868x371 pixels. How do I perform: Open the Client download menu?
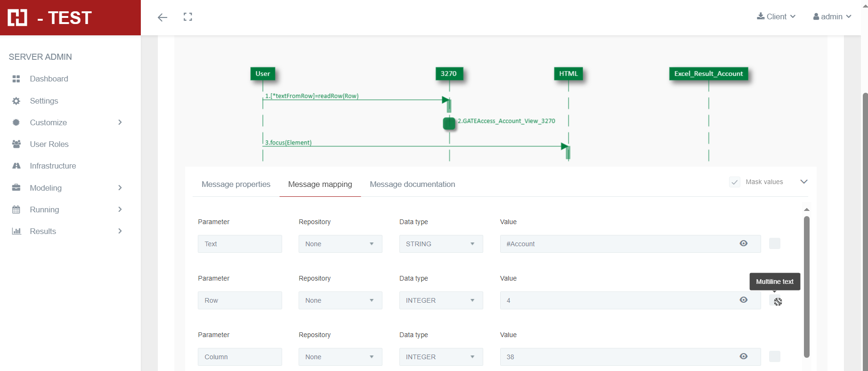point(776,16)
